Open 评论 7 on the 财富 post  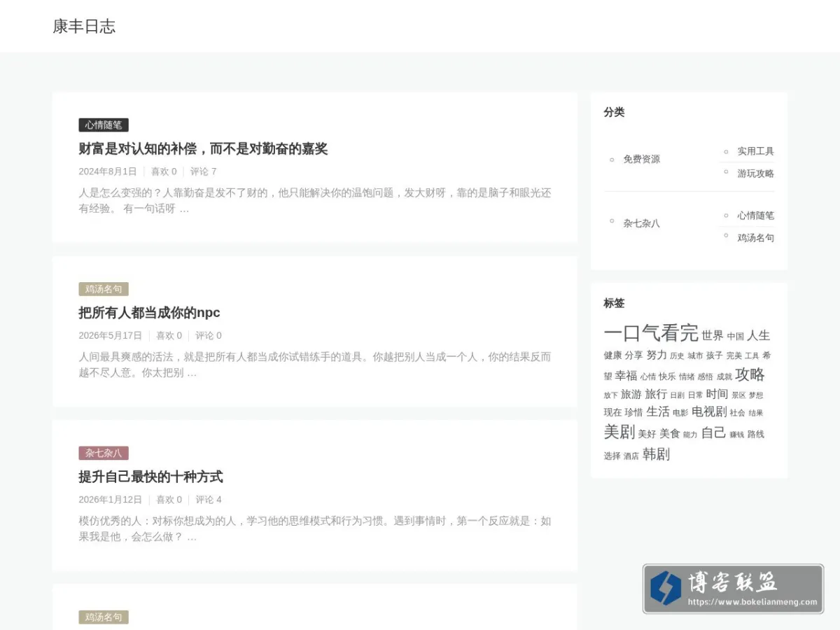click(204, 171)
